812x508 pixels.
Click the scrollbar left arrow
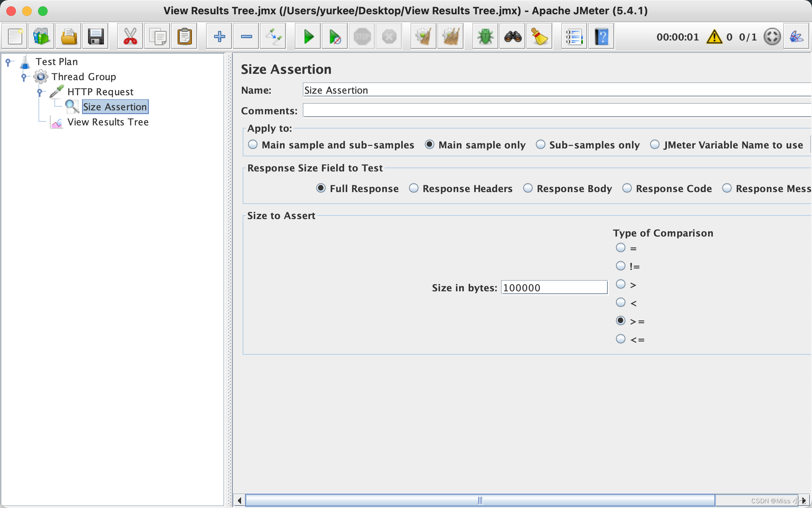(239, 500)
